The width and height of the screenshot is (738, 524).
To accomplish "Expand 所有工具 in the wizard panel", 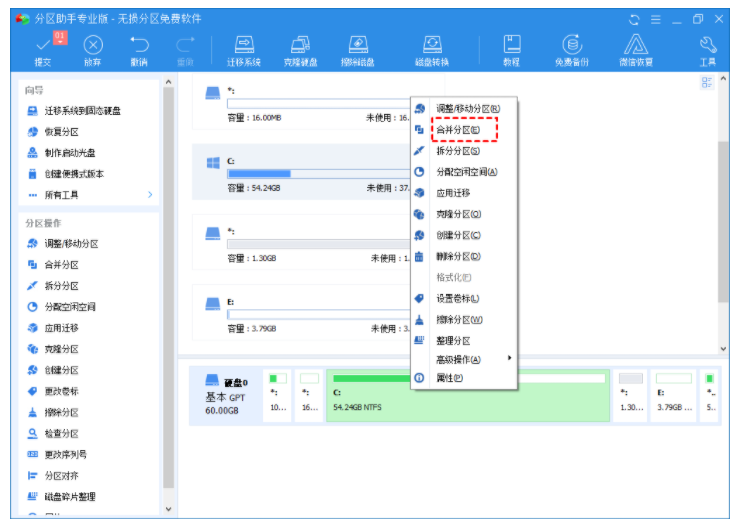I will (90, 195).
